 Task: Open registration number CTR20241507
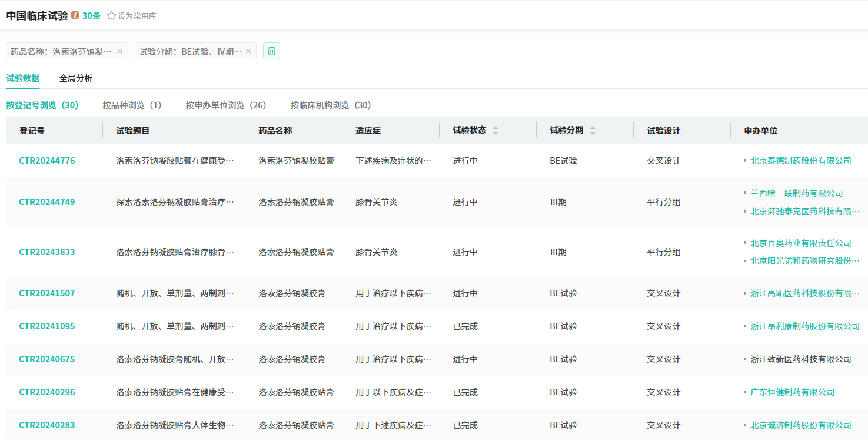pos(47,293)
